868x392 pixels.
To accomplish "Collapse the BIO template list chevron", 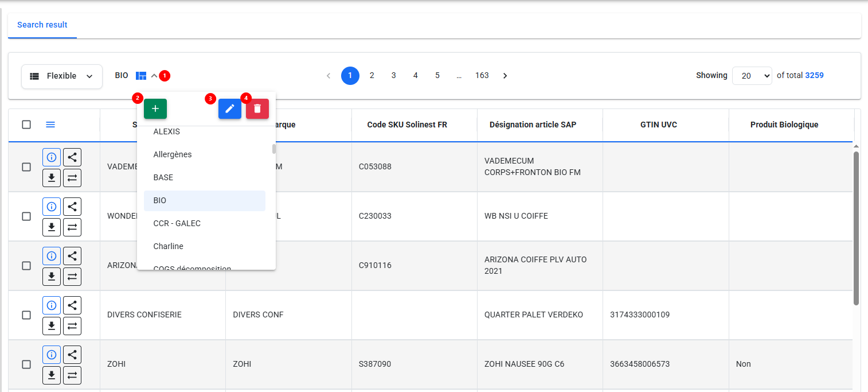I will 154,76.
